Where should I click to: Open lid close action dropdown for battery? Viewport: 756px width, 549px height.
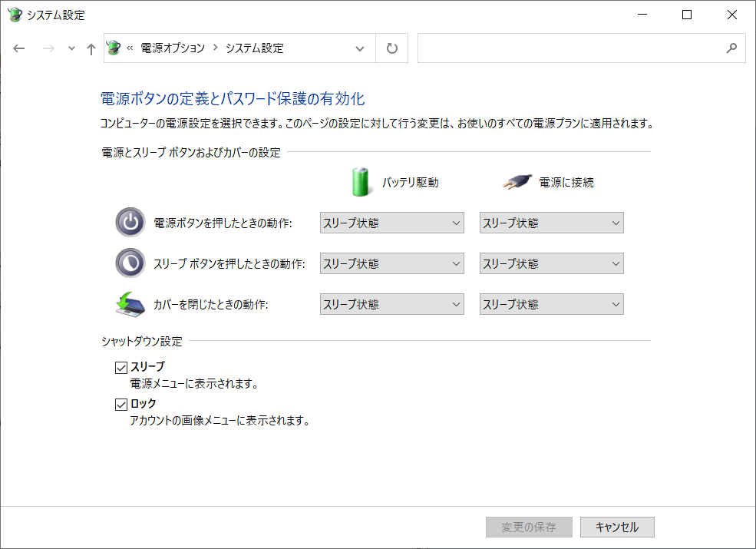[x=392, y=304]
